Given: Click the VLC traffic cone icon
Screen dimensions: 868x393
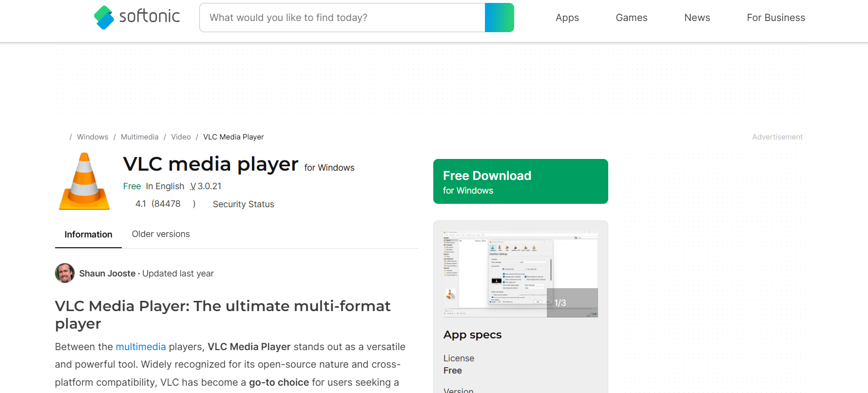Looking at the screenshot, I should 84,181.
